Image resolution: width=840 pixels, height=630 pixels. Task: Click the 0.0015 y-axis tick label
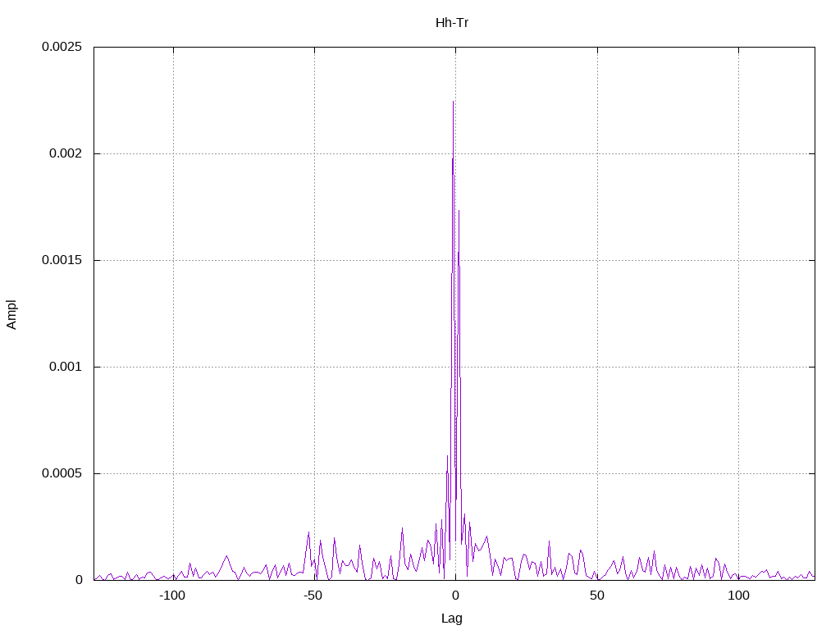[62, 260]
